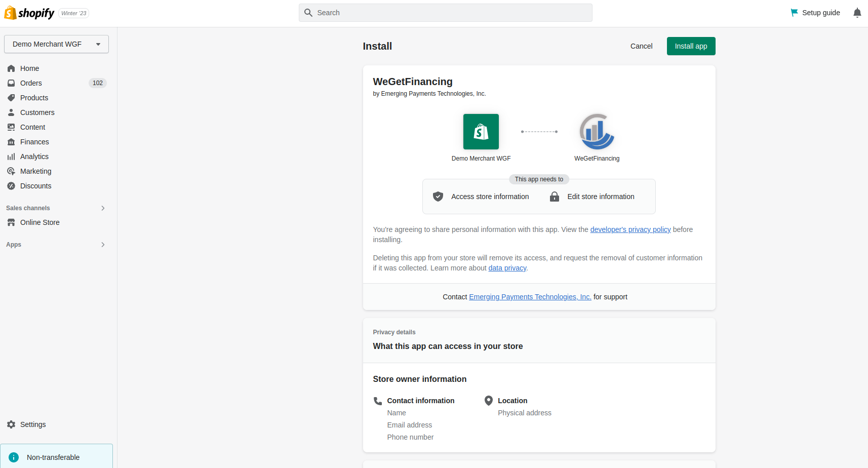Click the Marketing target icon

click(11, 171)
